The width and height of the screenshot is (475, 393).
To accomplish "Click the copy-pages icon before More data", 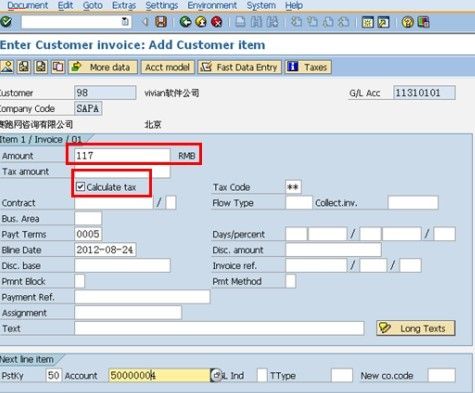I will pos(58,67).
